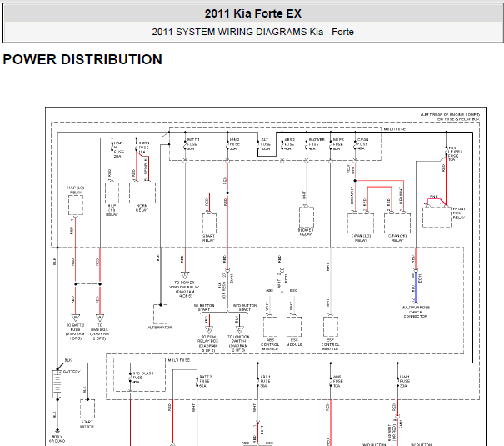Click the ALTERNATOR component box
Image resolution: width=504 pixels, height=446 pixels.
[x=160, y=314]
